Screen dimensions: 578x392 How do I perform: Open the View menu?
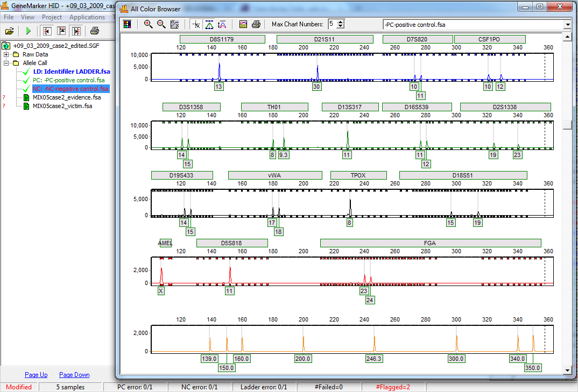(x=27, y=17)
